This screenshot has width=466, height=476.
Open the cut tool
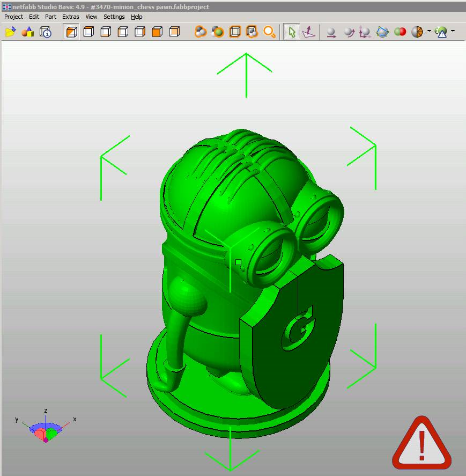click(x=419, y=31)
